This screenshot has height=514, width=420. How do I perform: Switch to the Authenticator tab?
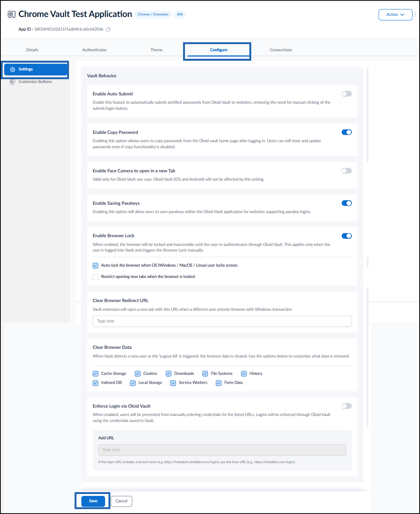tap(95, 50)
